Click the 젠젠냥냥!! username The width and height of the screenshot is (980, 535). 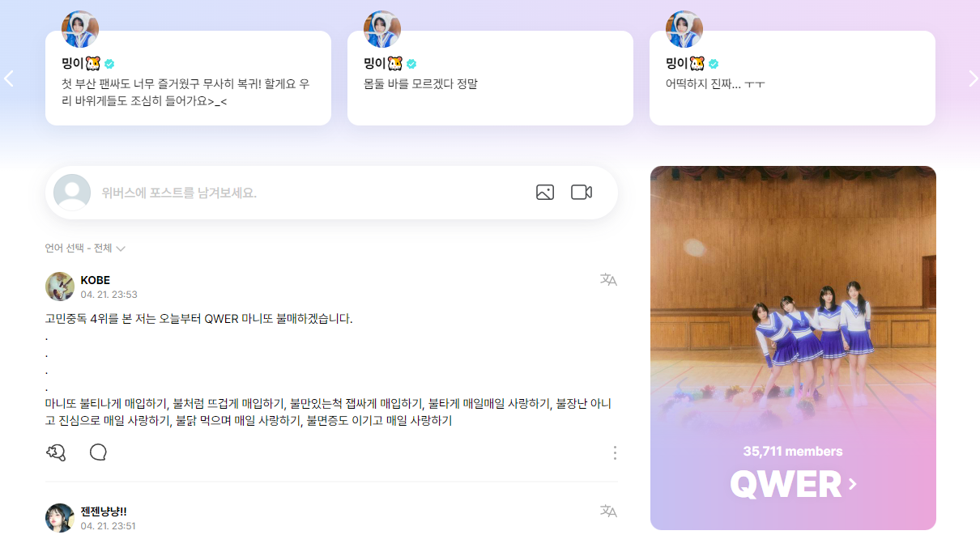(x=104, y=512)
